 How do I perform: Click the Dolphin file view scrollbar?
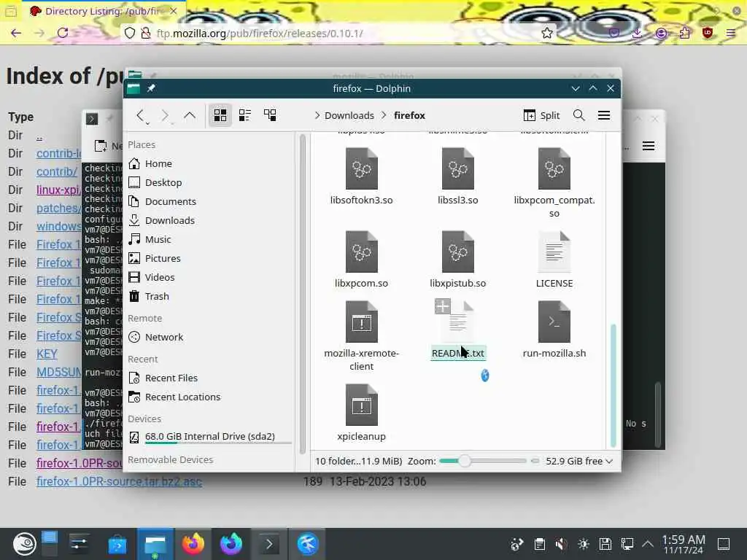(x=613, y=385)
